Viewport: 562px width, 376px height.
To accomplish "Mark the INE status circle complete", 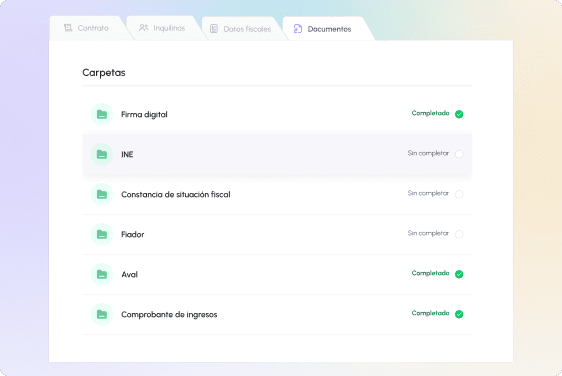I will (x=459, y=154).
